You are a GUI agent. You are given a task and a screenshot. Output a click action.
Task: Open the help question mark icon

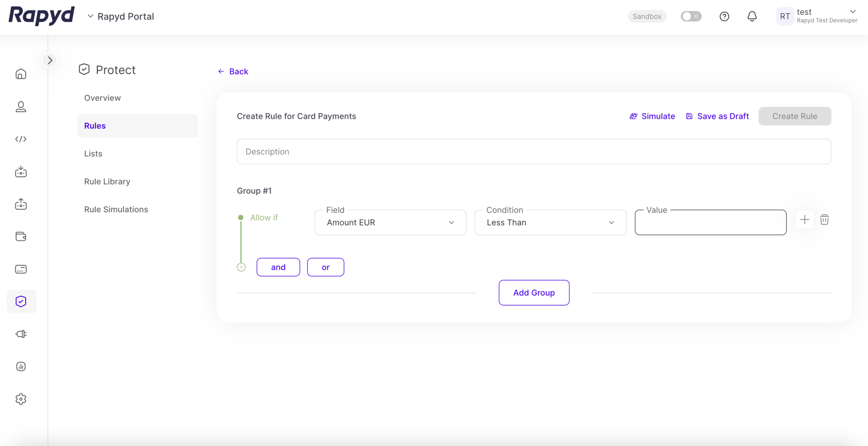[x=724, y=17]
